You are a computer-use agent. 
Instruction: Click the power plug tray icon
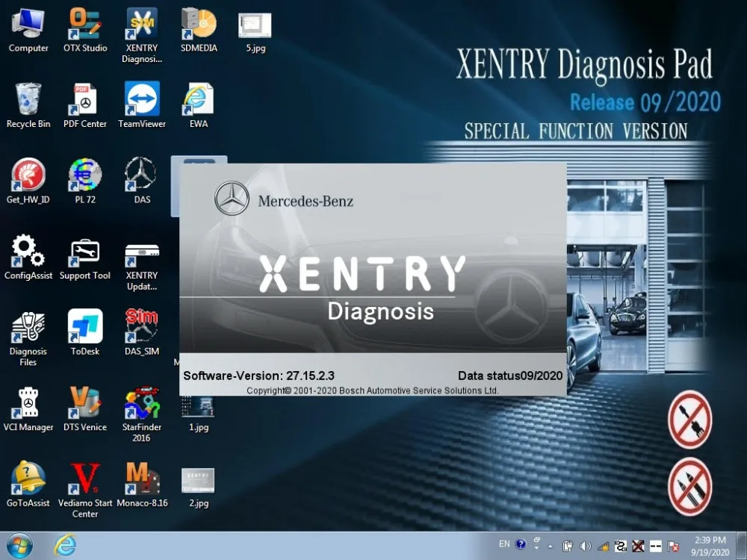pos(568,547)
